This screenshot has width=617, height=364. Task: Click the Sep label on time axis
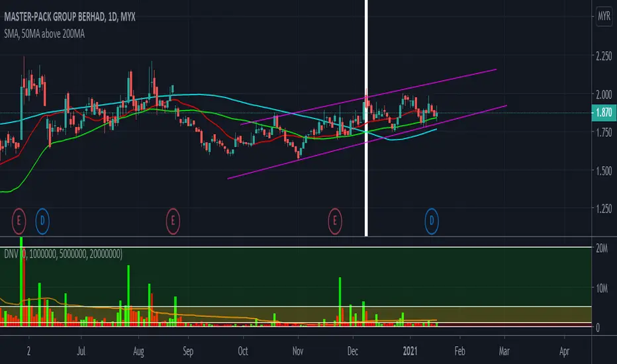pyautogui.click(x=188, y=351)
